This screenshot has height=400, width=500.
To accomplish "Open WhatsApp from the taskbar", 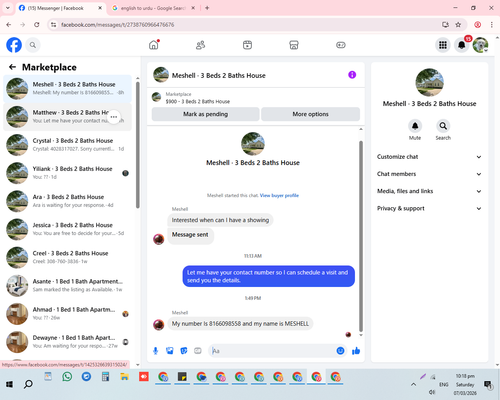I will [x=67, y=377].
